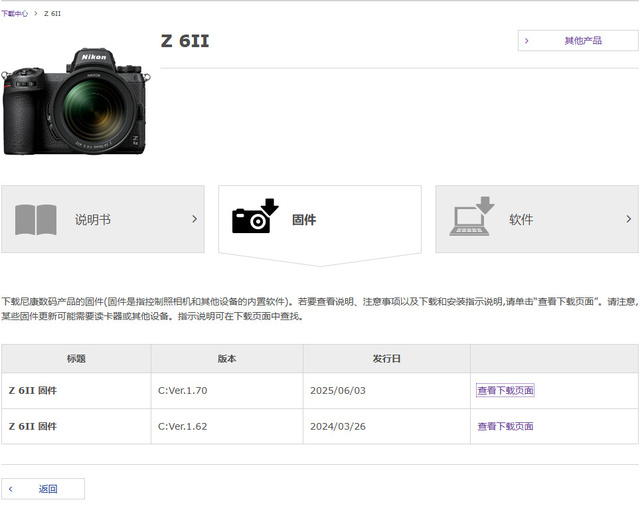Viewport: 640px width, 516px height.
Task: Click the 标题 column header
Action: 76,358
